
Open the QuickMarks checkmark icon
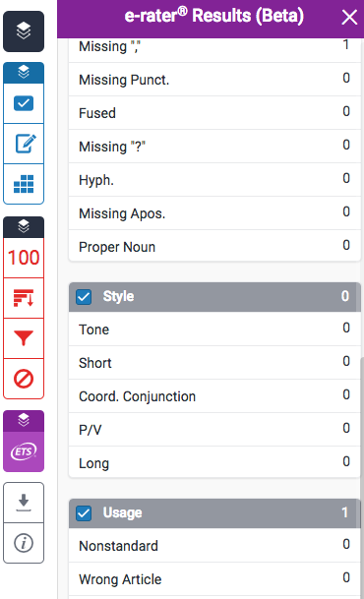[24, 103]
